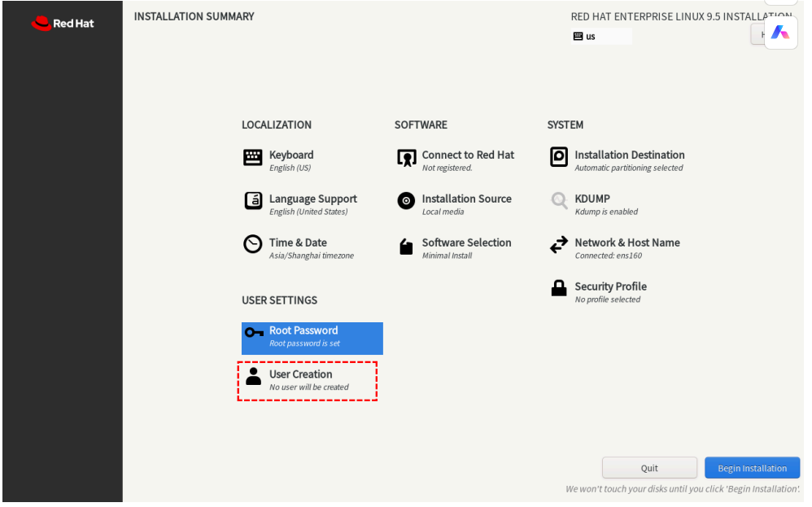Click the keyboard icon beside us layout

pos(578,37)
